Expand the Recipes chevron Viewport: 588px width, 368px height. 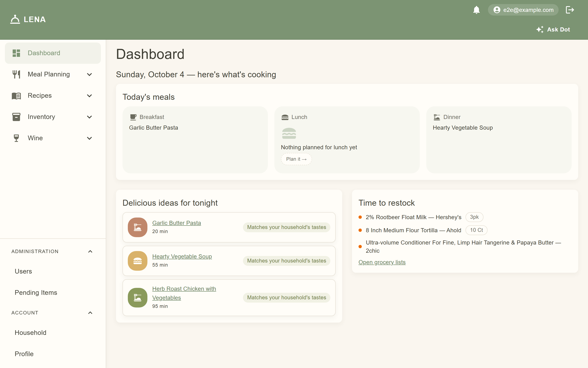tap(89, 96)
